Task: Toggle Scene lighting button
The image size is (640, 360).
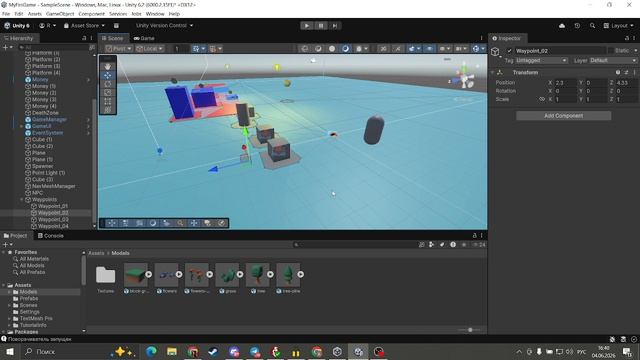Action: tap(398, 49)
